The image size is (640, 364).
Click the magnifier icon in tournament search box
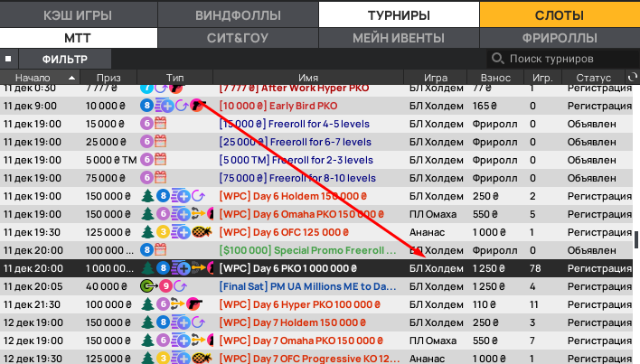click(x=497, y=59)
